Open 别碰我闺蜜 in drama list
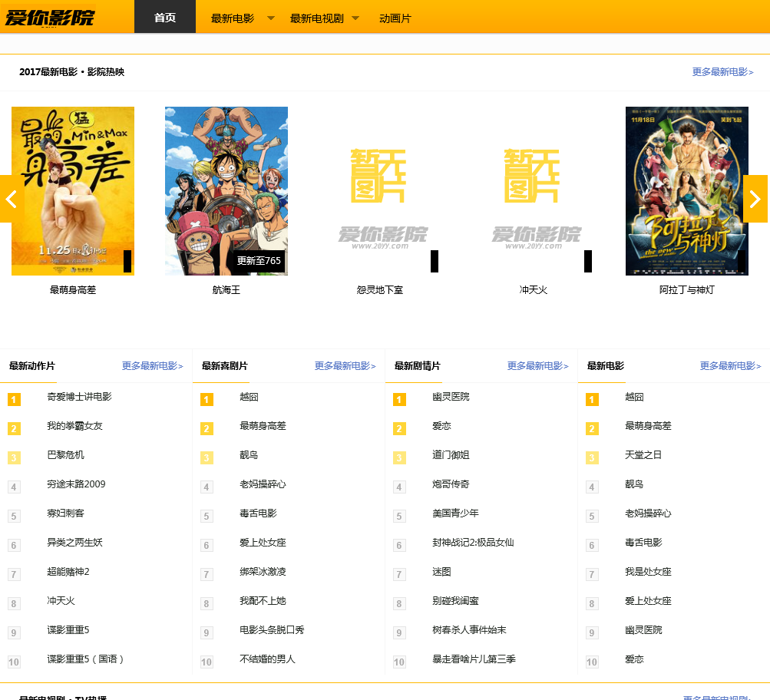Viewport: 770px width, 700px height. (x=455, y=601)
